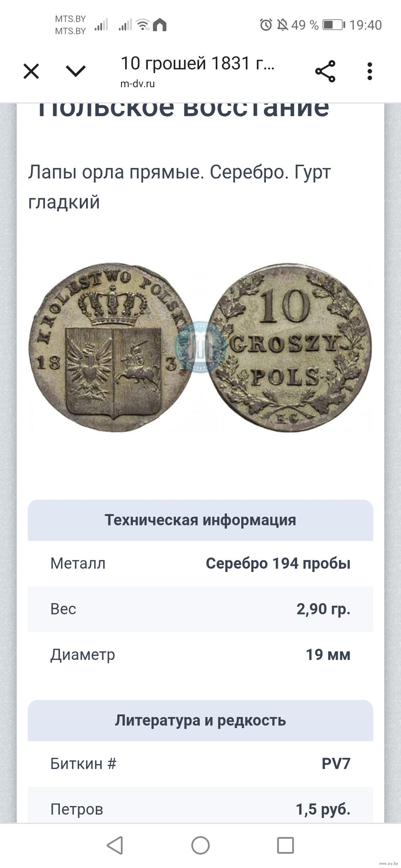This screenshot has width=401, height=868.
Task: Tap the Android recent apps square button
Action: point(286,846)
